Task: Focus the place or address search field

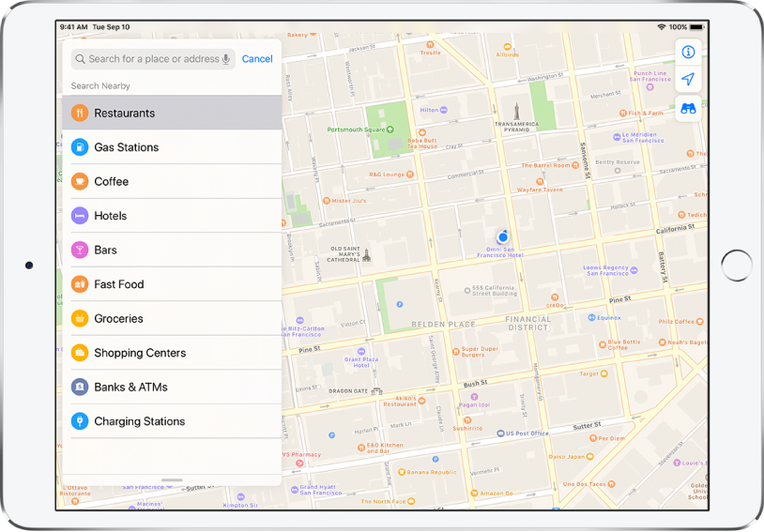Action: 152,59
